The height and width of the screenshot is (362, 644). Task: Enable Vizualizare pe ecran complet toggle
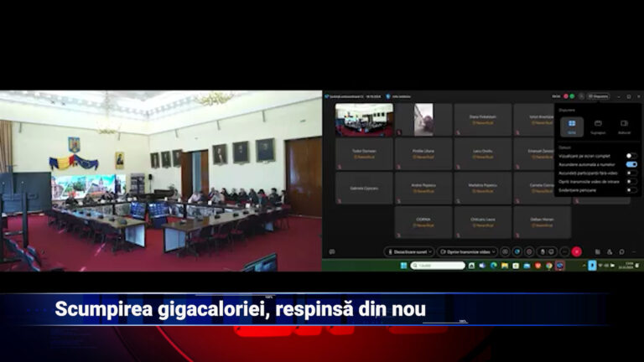click(x=631, y=156)
